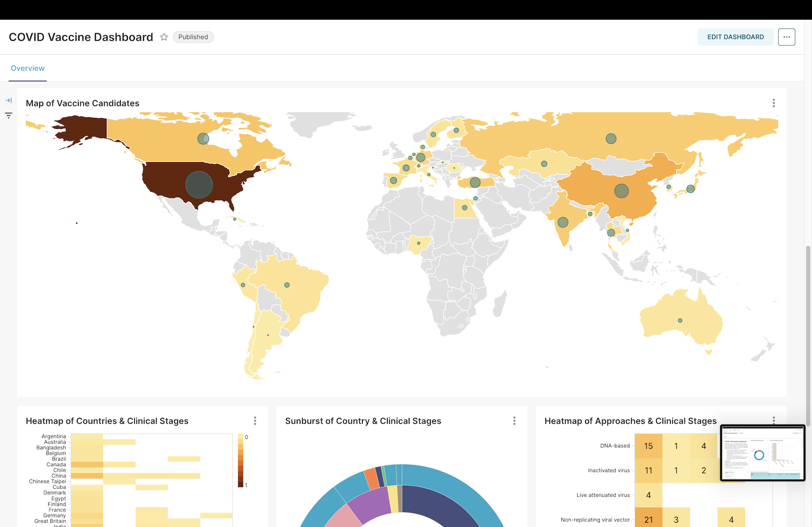Click the purple segment in sunburst chart
Viewport: 812px width, 527px height.
(369, 506)
